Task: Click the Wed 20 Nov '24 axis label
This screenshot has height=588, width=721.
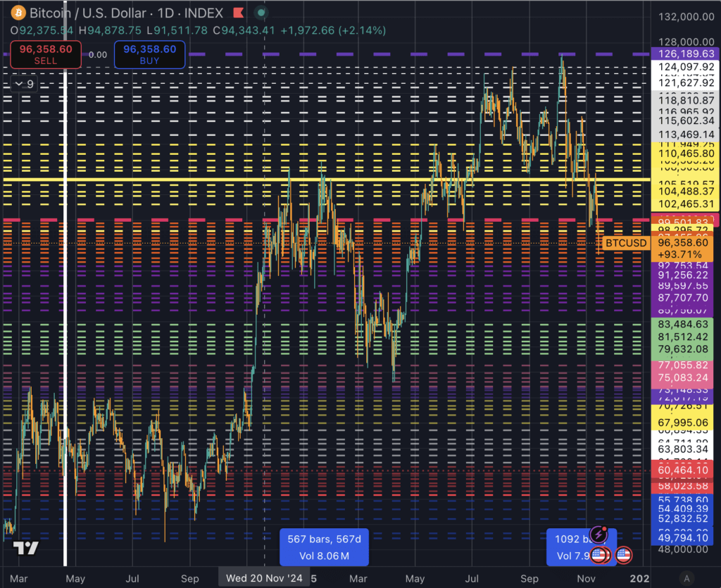Action: [x=264, y=577]
